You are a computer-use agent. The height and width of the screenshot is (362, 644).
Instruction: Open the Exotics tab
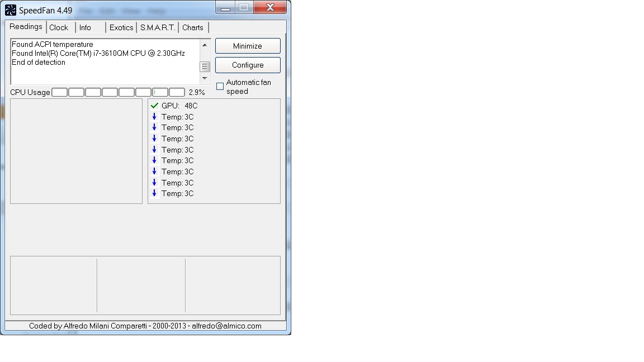click(x=121, y=27)
